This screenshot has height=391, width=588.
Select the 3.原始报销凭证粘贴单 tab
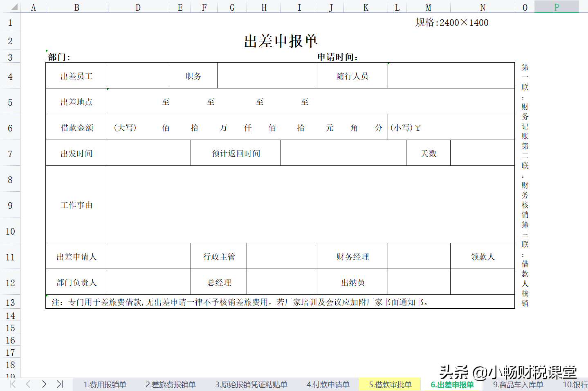point(251,384)
